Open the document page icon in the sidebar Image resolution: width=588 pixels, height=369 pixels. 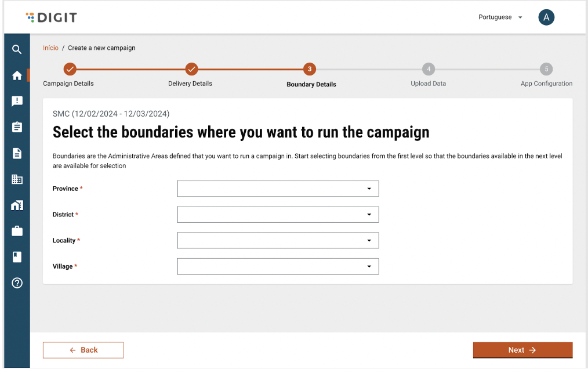pos(17,153)
